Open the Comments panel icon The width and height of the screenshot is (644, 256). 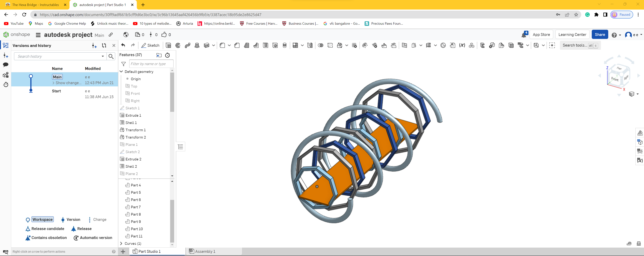click(x=5, y=65)
